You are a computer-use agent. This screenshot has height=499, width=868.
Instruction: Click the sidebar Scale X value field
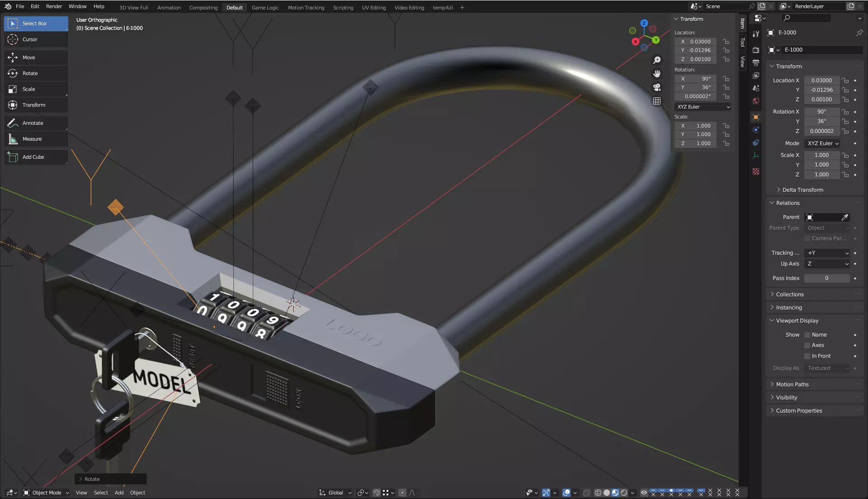point(696,126)
